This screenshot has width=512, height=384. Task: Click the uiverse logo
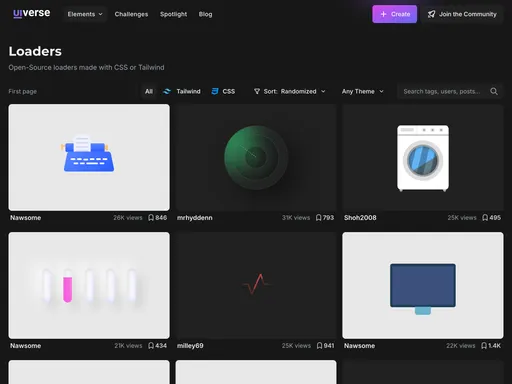tap(32, 13)
